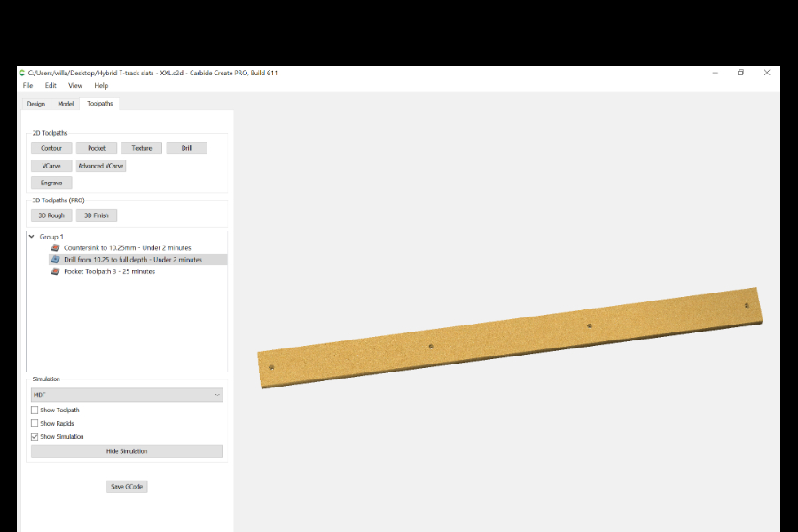Open the View menu
Image resolution: width=798 pixels, height=532 pixels.
click(x=75, y=85)
